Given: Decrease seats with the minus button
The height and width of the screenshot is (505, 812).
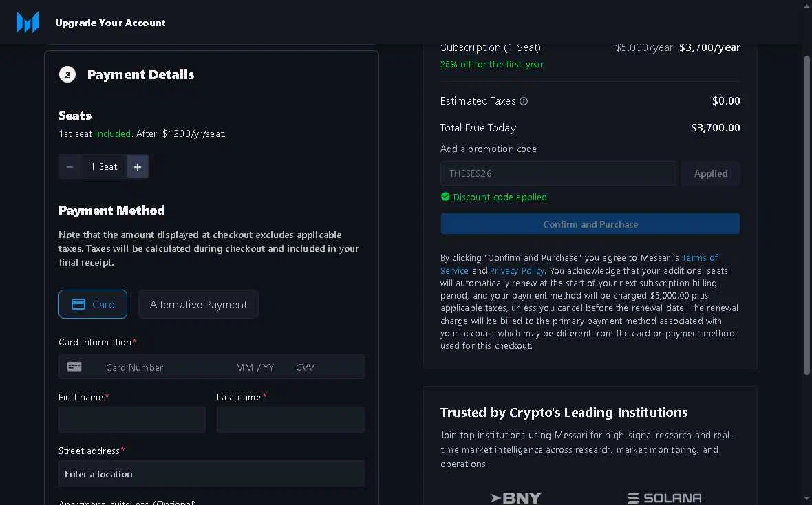Looking at the screenshot, I should coord(70,166).
